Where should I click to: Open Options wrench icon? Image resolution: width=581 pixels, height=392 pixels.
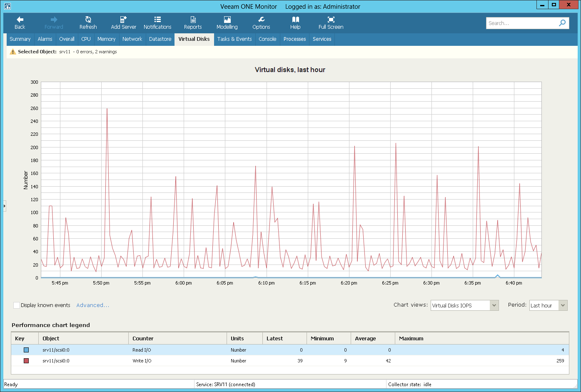[x=261, y=20]
